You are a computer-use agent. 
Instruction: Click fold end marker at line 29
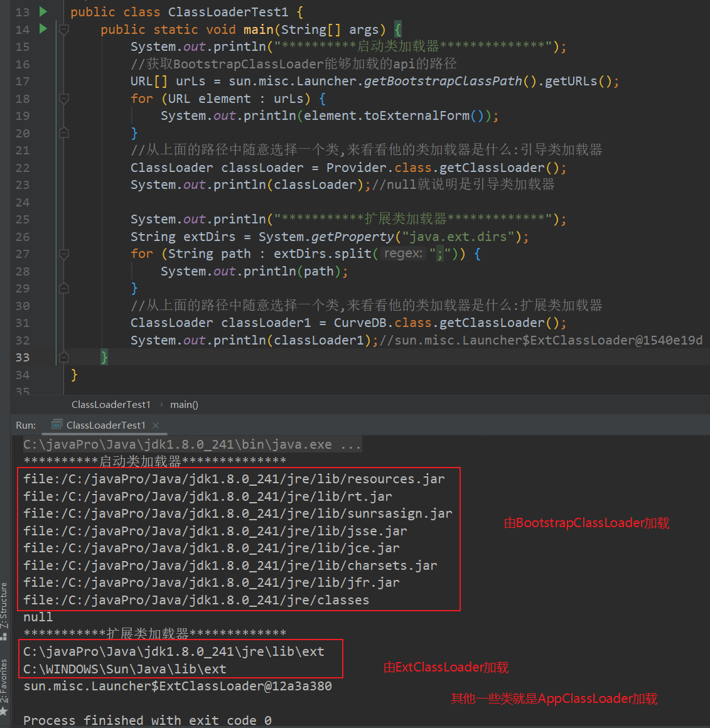click(x=64, y=288)
